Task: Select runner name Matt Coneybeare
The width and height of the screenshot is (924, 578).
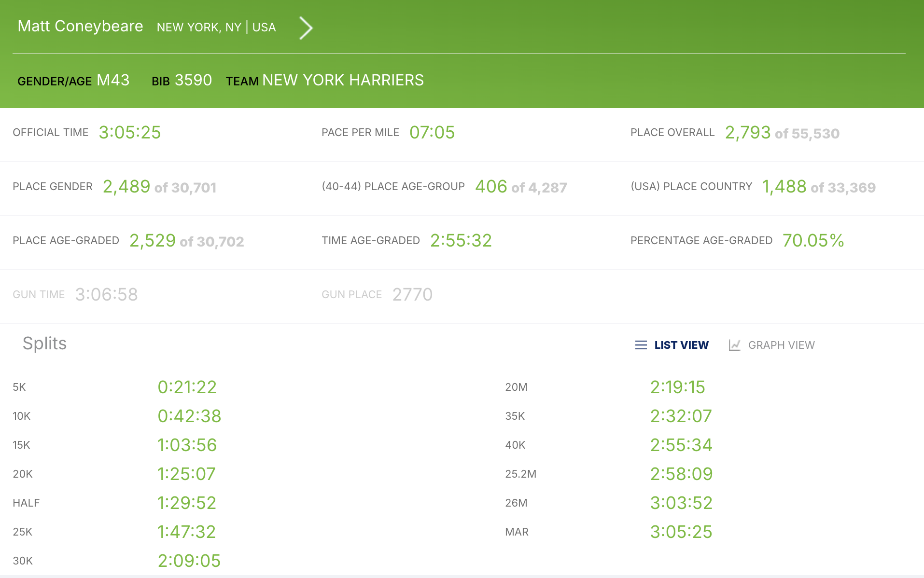Action: 81,26
